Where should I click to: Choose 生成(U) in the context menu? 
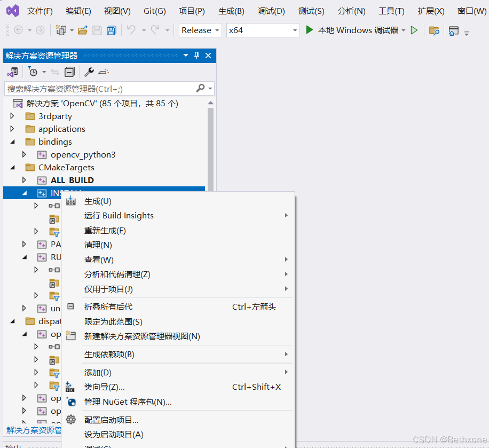tap(178, 201)
